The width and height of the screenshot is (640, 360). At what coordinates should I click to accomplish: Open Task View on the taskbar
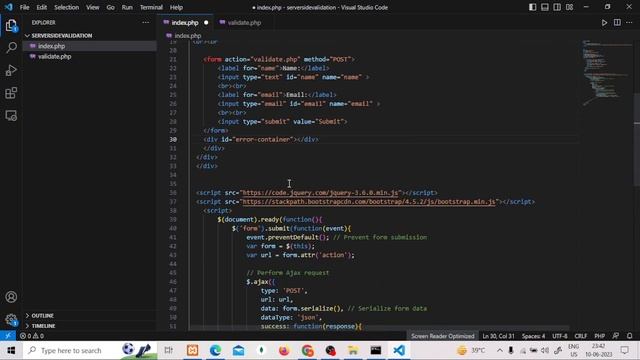tap(169, 351)
